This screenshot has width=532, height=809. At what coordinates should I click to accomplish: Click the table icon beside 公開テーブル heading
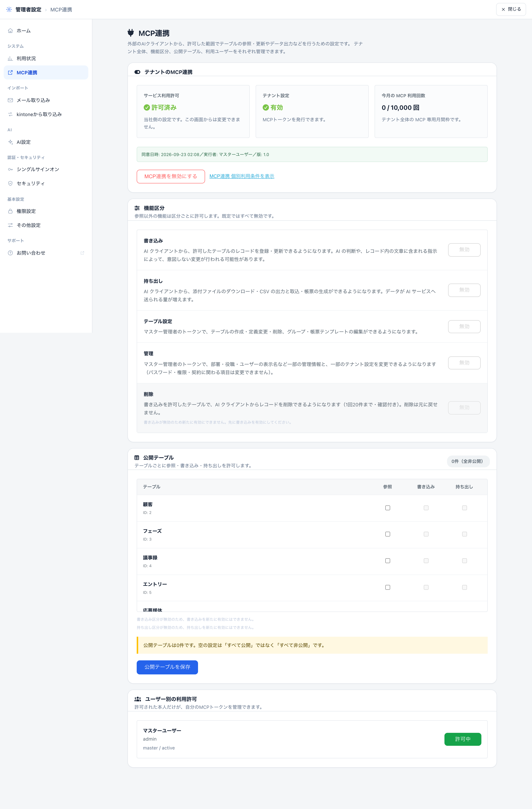click(137, 458)
